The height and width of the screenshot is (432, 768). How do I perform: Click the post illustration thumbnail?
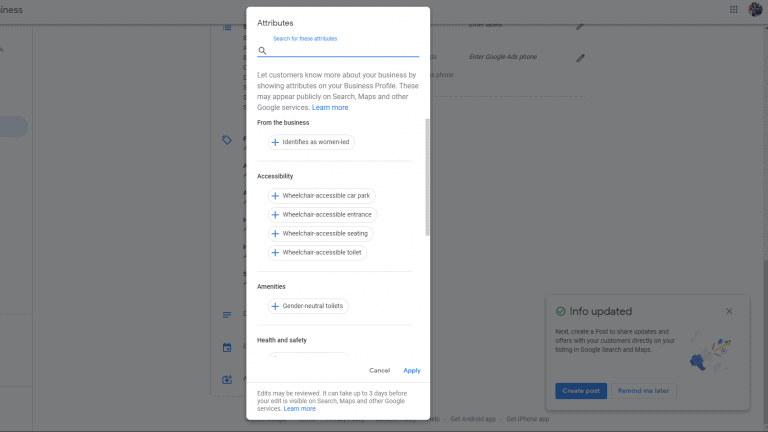710,352
